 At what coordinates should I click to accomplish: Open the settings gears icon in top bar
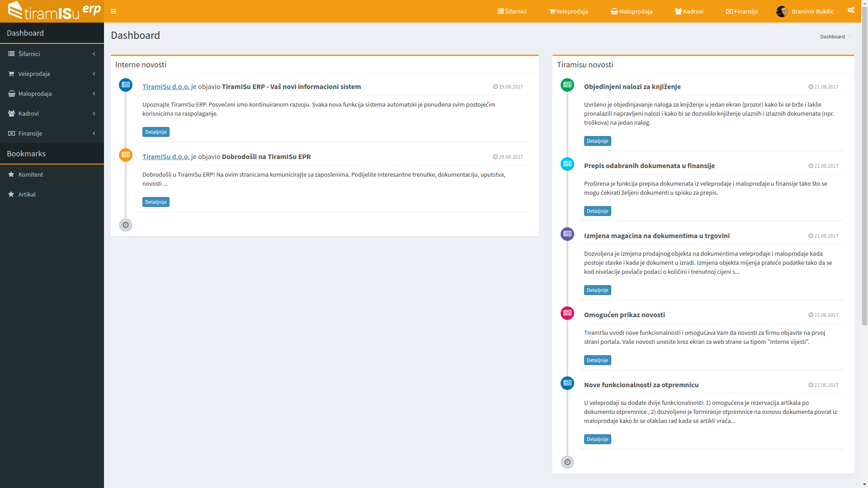pos(851,10)
